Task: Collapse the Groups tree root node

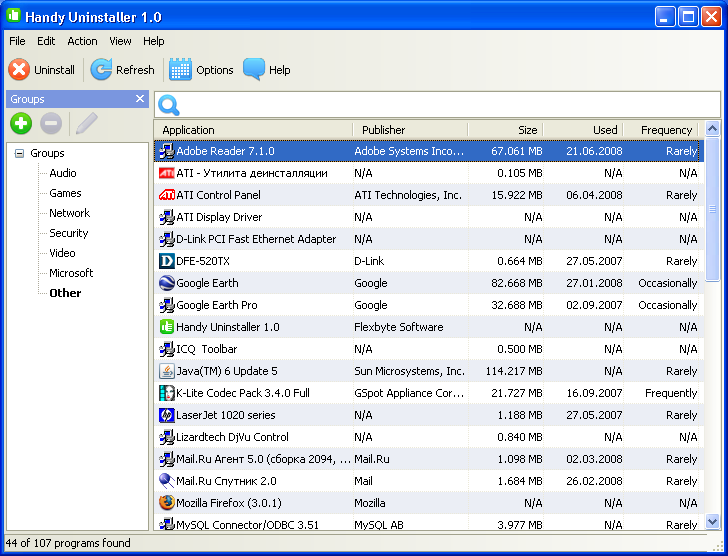Action: point(19,154)
